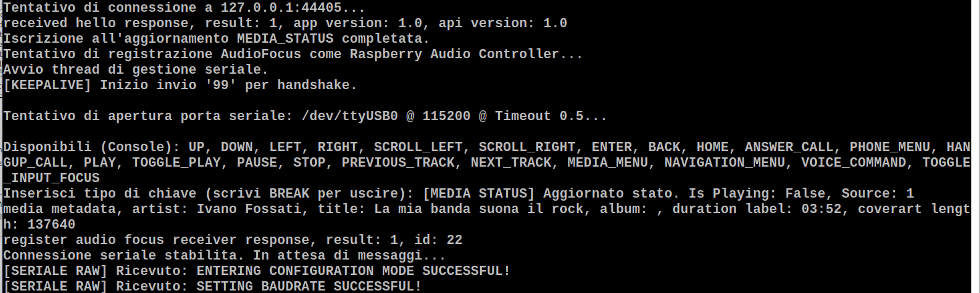Click the [KEEPALIVE] tag in the output
The height and width of the screenshot is (293, 980).
point(47,85)
